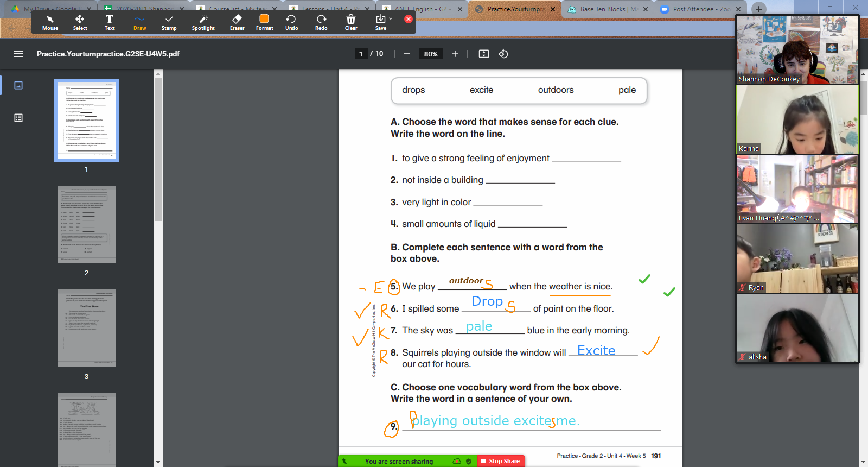Switch to the Course list tab
The image size is (868, 467).
click(x=237, y=9)
